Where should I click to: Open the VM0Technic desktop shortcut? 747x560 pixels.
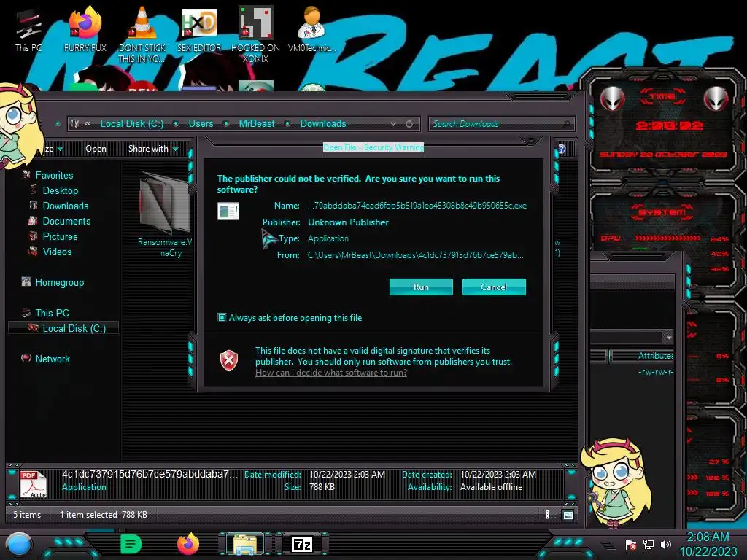[x=312, y=29]
